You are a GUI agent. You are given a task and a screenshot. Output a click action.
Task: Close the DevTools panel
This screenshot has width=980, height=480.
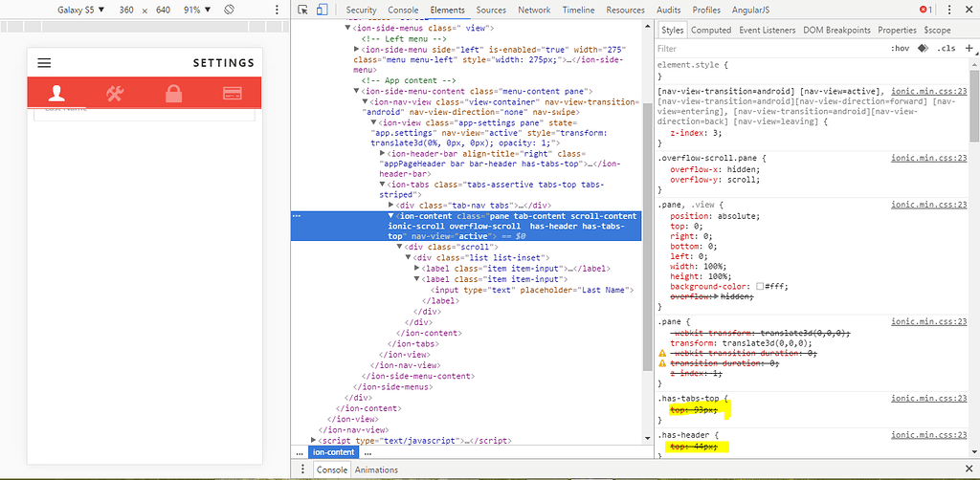[969, 10]
